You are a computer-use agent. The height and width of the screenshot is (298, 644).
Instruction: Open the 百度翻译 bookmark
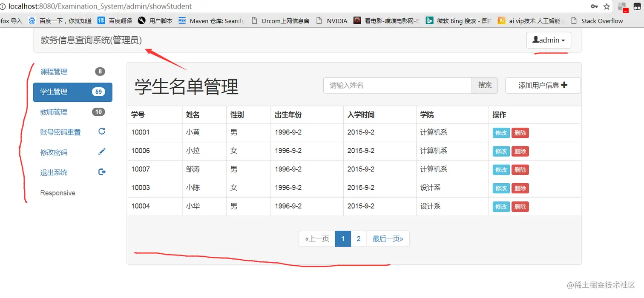115,20
